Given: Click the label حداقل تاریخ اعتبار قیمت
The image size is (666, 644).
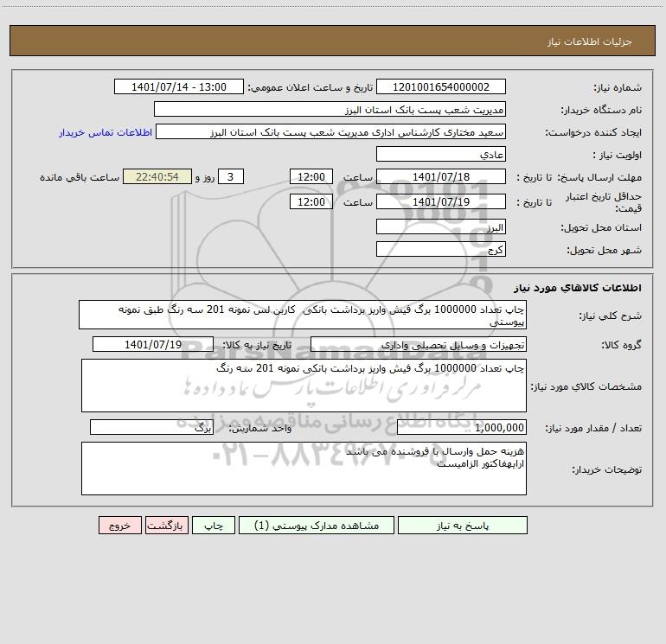Looking at the screenshot, I should 604,202.
